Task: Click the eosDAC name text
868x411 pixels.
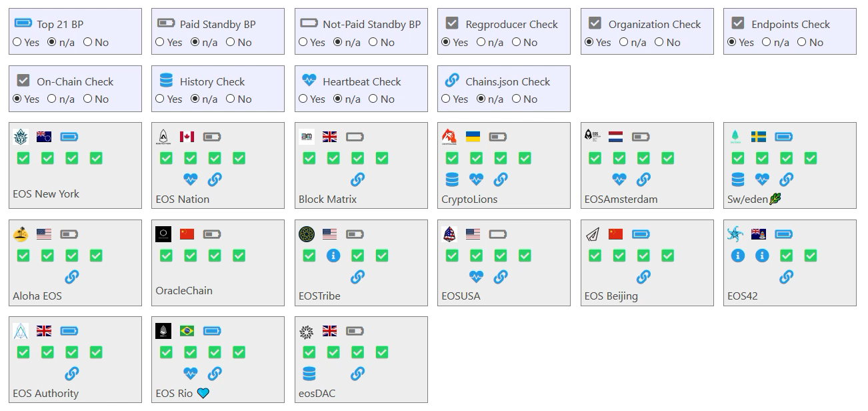Action: tap(317, 393)
